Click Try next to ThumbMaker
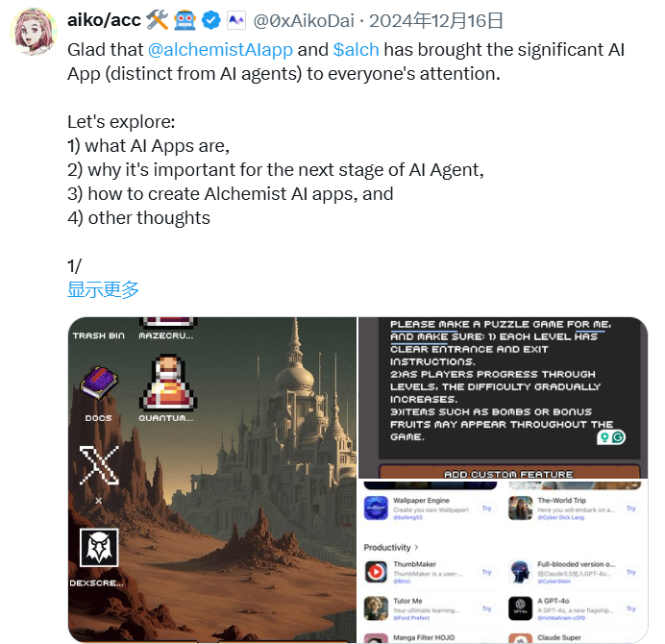Viewport: 665px width, 644px height. (486, 572)
